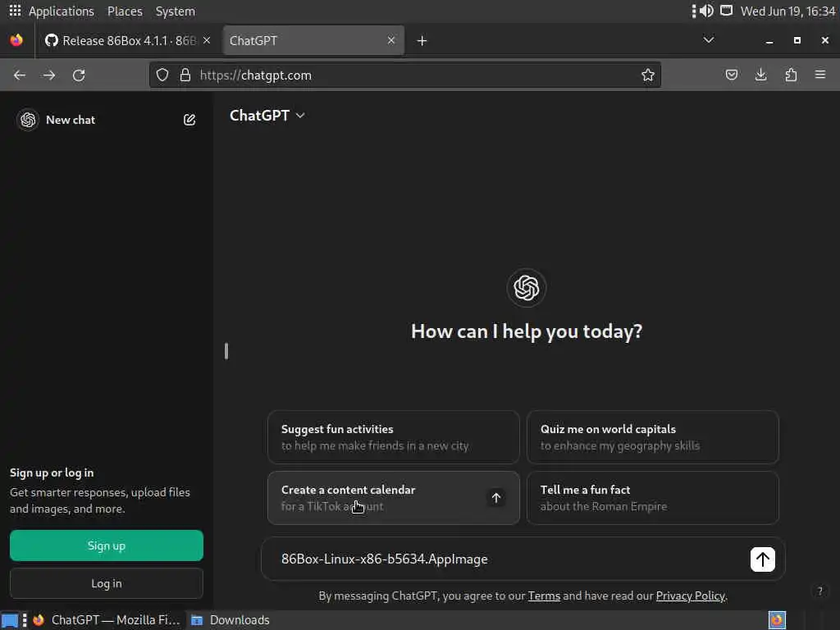Click the ChatGPT logo beside New chat

tap(28, 120)
